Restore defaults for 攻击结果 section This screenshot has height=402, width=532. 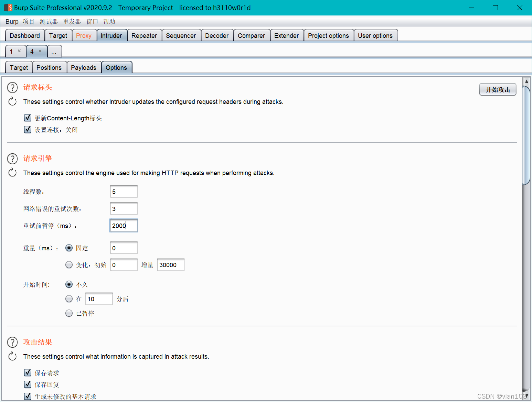(12, 356)
